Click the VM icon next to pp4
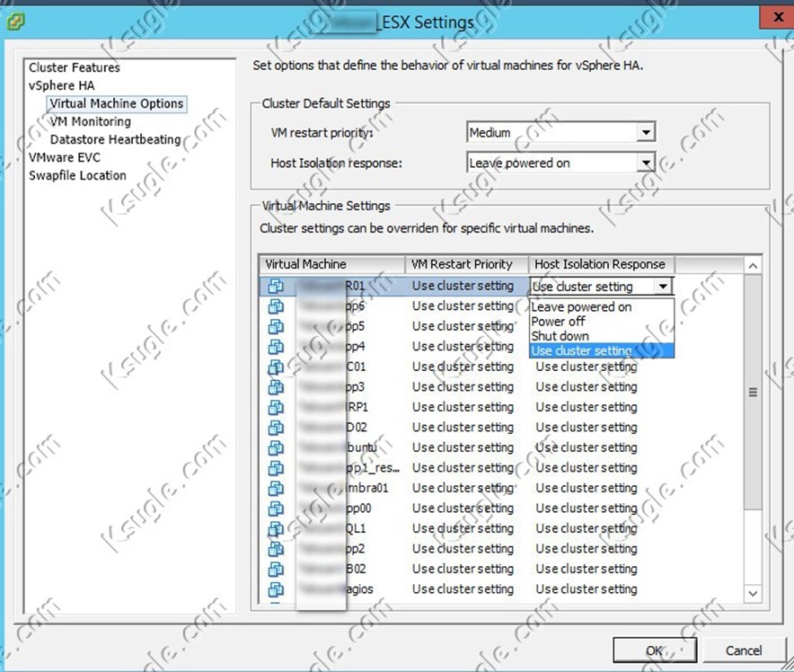This screenshot has width=794, height=672. 276,347
